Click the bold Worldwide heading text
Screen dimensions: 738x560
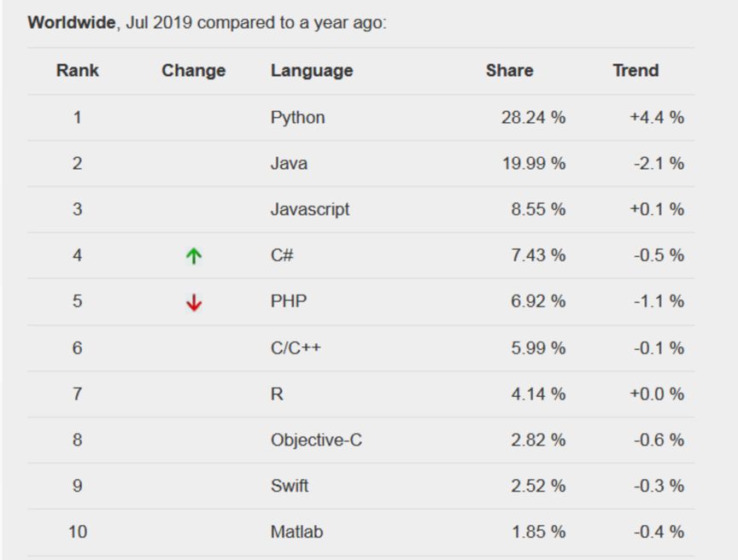71,23
